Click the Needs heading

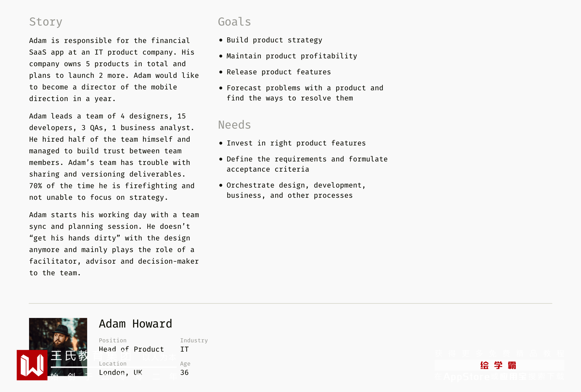tap(234, 125)
